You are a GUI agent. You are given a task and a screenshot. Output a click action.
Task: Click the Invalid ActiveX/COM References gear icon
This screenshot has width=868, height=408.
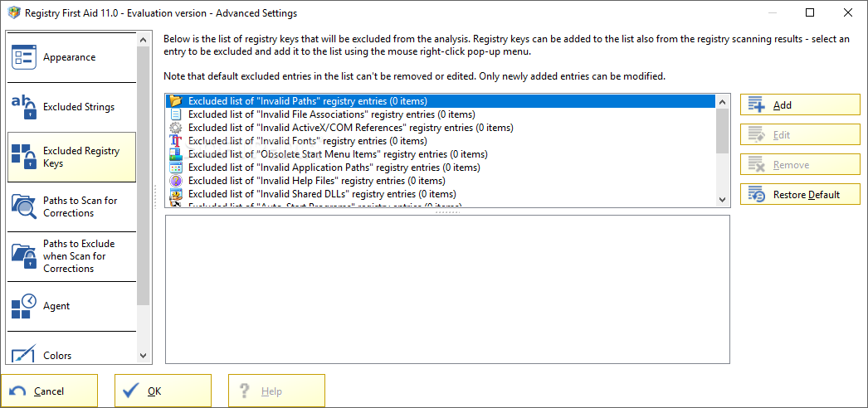point(175,128)
